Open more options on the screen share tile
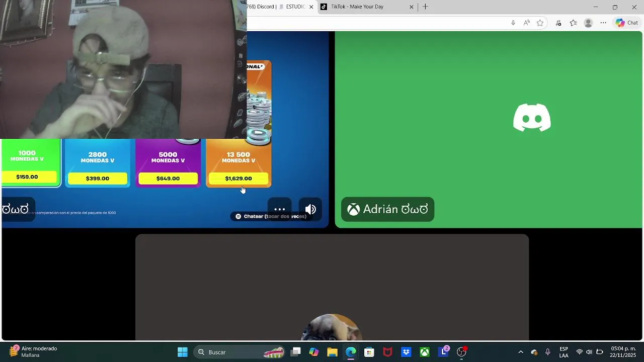644x362 pixels. pos(280,209)
